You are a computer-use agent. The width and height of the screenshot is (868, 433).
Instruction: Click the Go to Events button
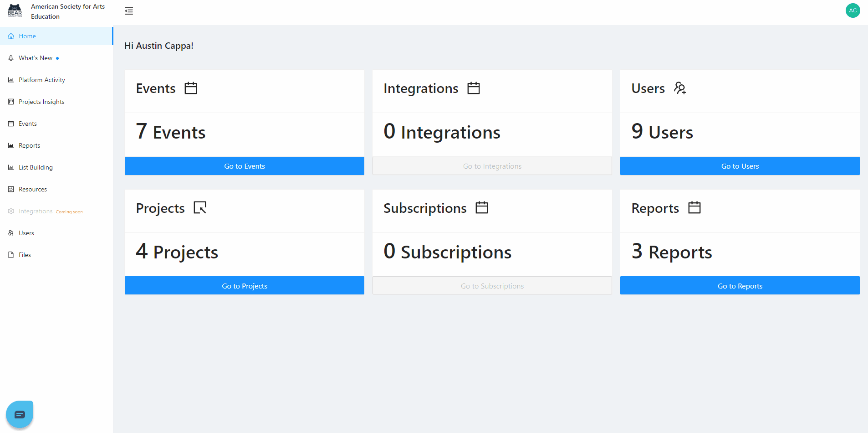click(245, 166)
